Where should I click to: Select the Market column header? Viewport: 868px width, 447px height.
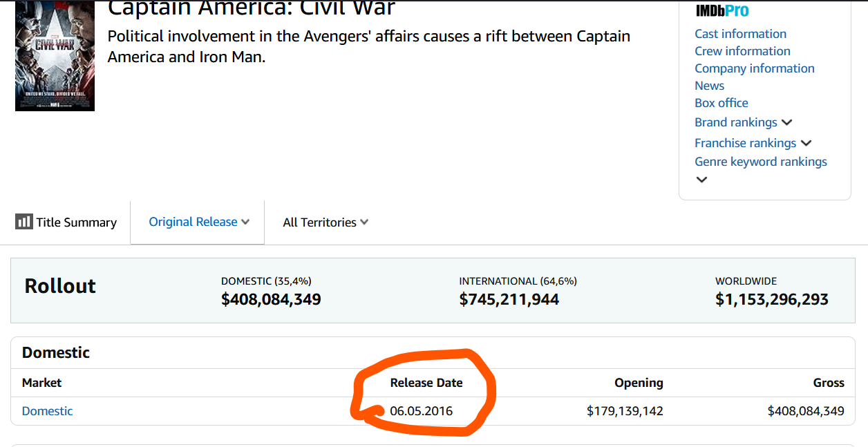(41, 383)
